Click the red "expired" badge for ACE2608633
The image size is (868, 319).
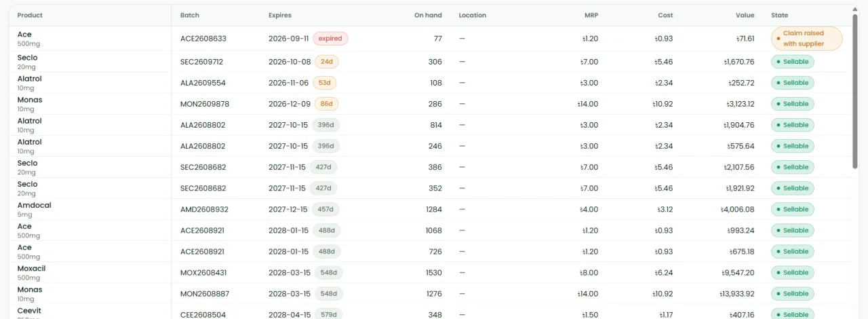(330, 39)
